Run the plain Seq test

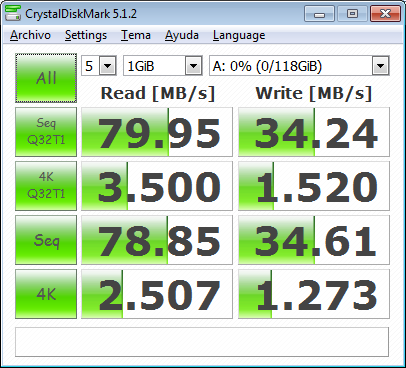pos(46,240)
